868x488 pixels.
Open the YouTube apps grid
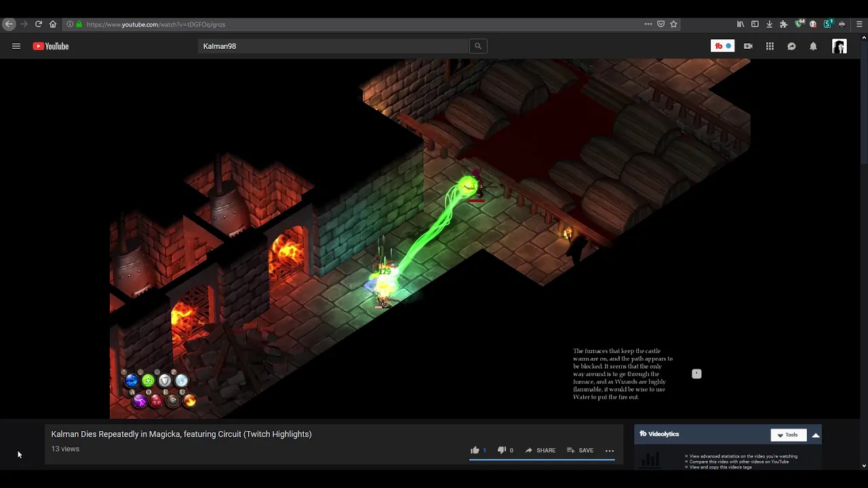[x=770, y=46]
